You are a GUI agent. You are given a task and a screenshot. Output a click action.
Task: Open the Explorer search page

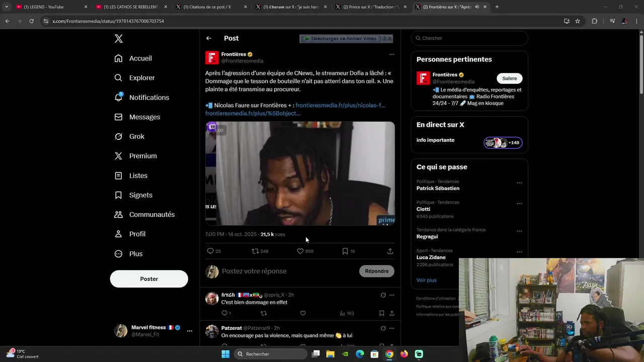coord(135,78)
